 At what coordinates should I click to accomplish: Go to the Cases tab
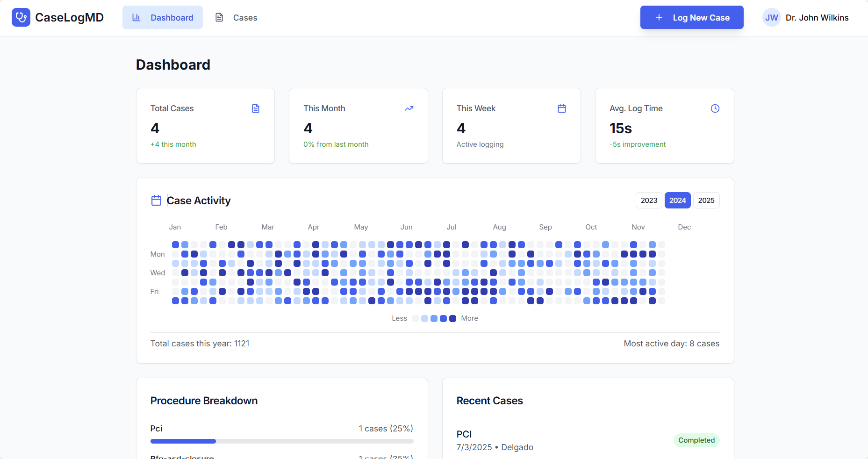coord(236,18)
